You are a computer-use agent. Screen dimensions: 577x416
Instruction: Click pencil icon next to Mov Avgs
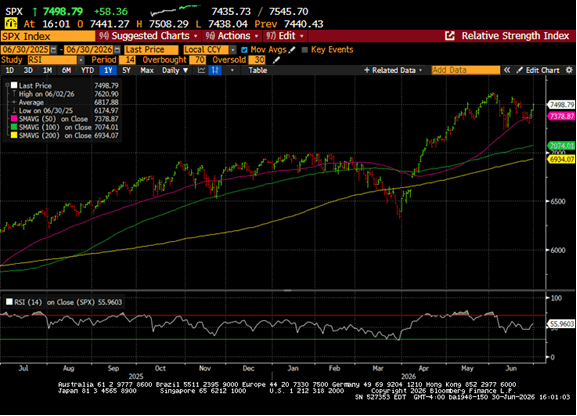pyautogui.click(x=292, y=49)
